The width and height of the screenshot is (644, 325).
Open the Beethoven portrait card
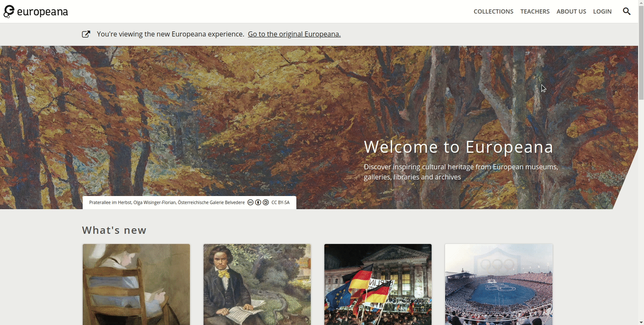pos(257,284)
